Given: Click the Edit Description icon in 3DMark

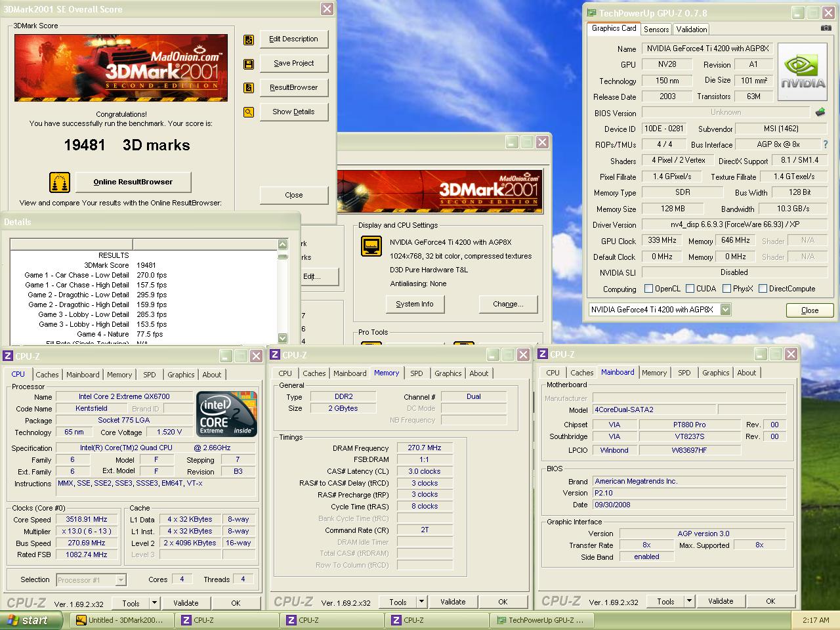Looking at the screenshot, I should [x=249, y=39].
